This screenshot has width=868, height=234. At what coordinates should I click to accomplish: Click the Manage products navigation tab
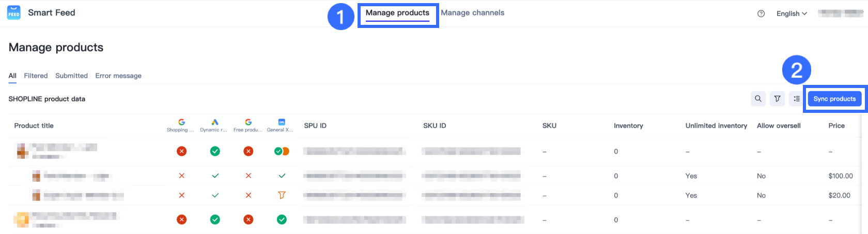[x=397, y=13]
